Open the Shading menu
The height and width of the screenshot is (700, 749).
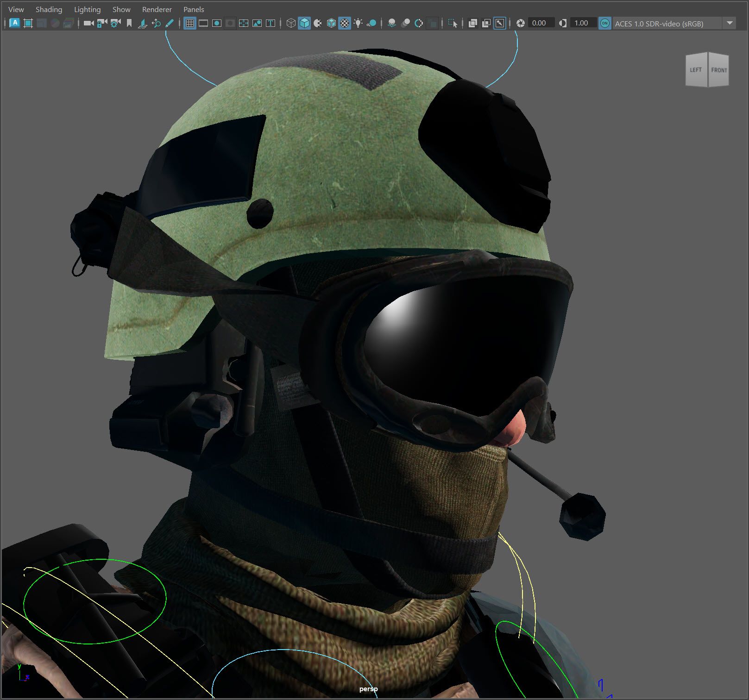tap(49, 9)
